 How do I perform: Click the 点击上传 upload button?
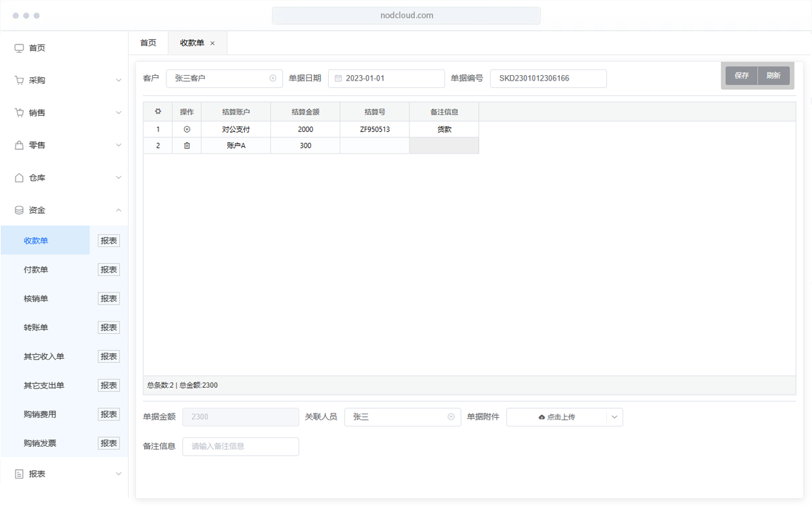point(556,417)
